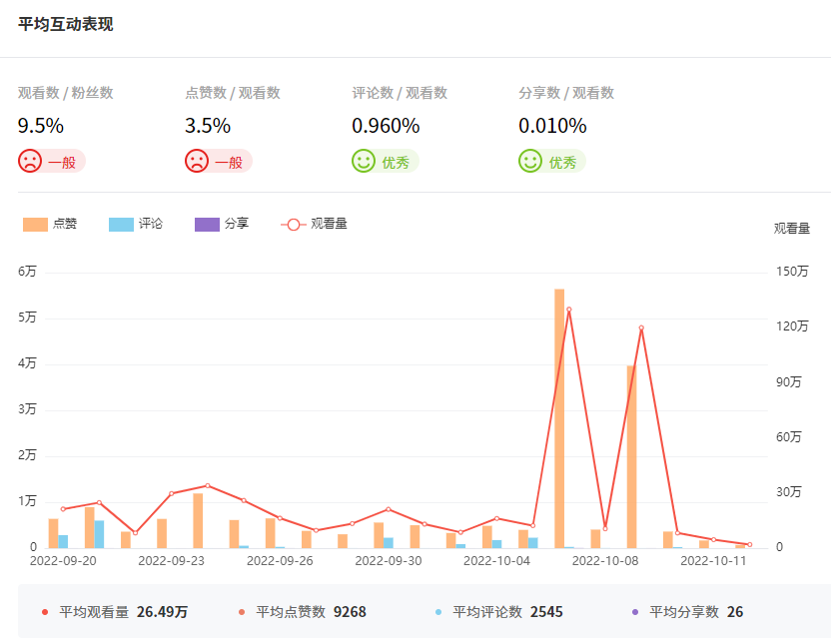Click the purple dot beside 平均分享数
This screenshot has height=644, width=831.
[634, 612]
